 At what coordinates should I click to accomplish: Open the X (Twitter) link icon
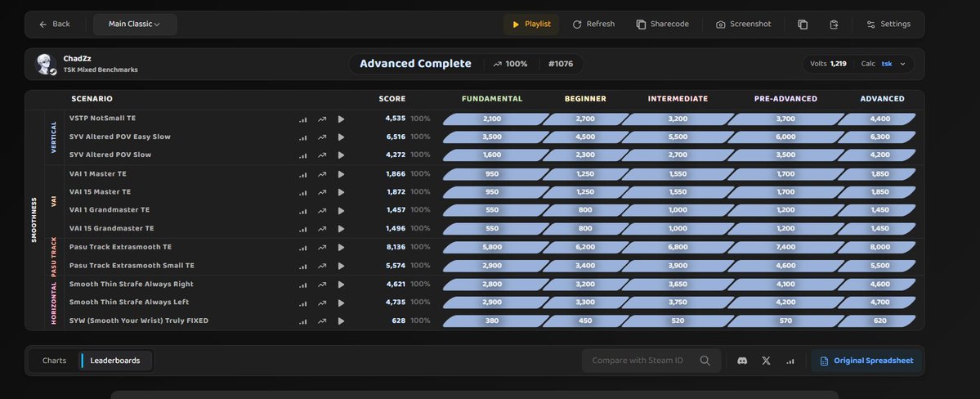pos(766,361)
